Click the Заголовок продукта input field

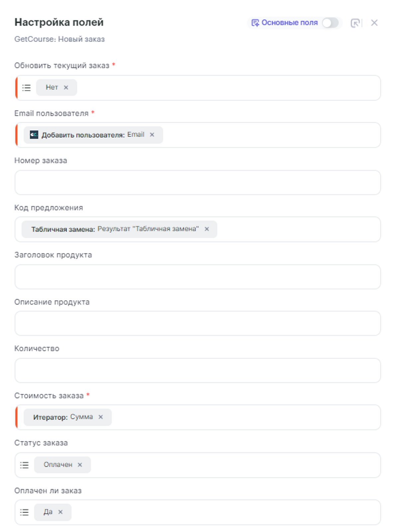coord(198,277)
